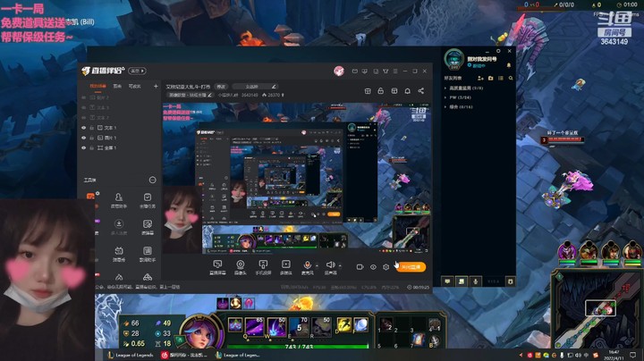
Task: Click the open-padlock icon above preview
Action: (x=381, y=91)
